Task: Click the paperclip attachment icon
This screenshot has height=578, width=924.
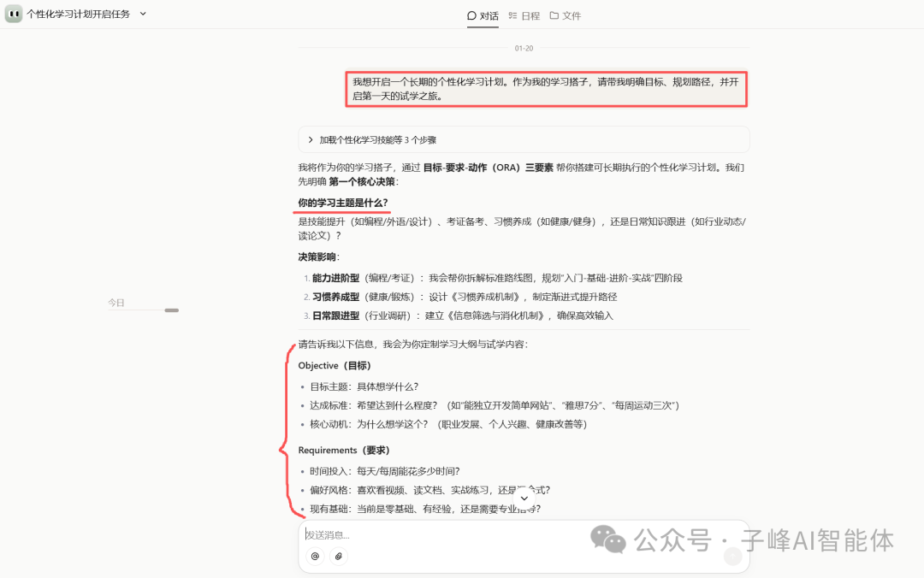Action: pyautogui.click(x=338, y=557)
